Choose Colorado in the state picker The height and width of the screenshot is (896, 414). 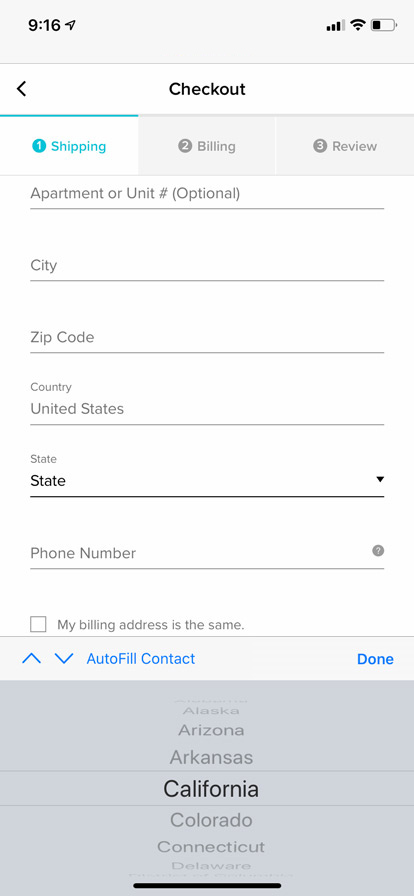click(211, 820)
